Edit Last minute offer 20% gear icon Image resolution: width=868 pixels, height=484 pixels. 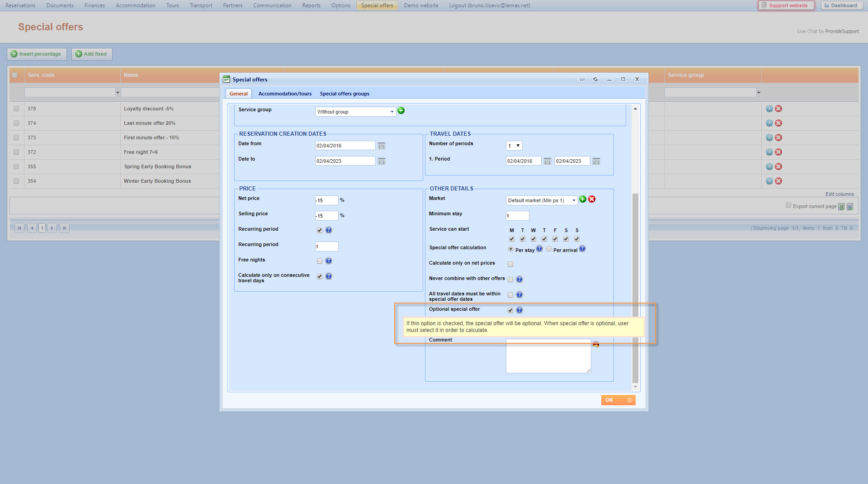point(769,123)
